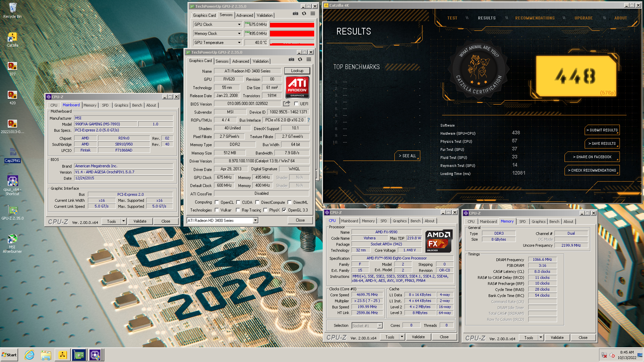Expand the GPU Temperature sensor dropdown

[239, 43]
